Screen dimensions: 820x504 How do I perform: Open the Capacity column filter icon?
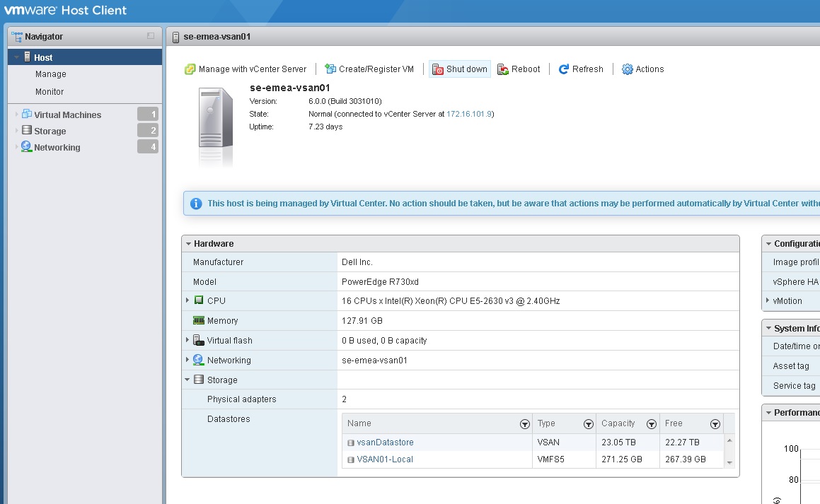point(652,424)
